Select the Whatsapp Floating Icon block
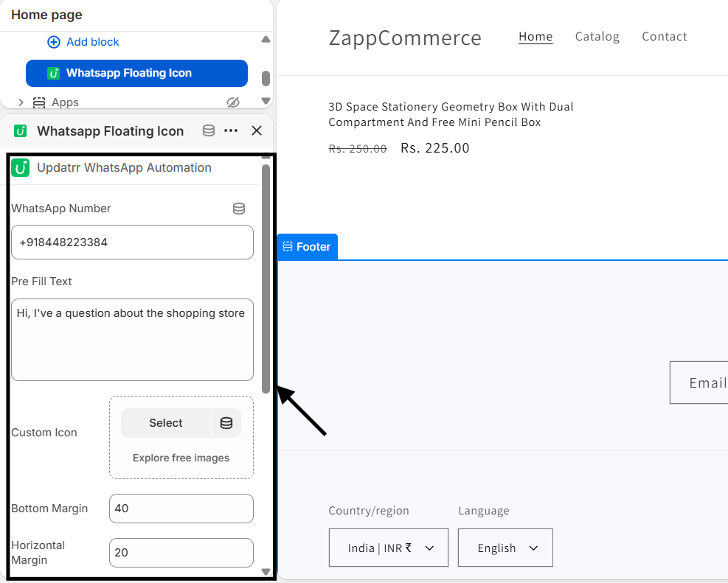 136,73
